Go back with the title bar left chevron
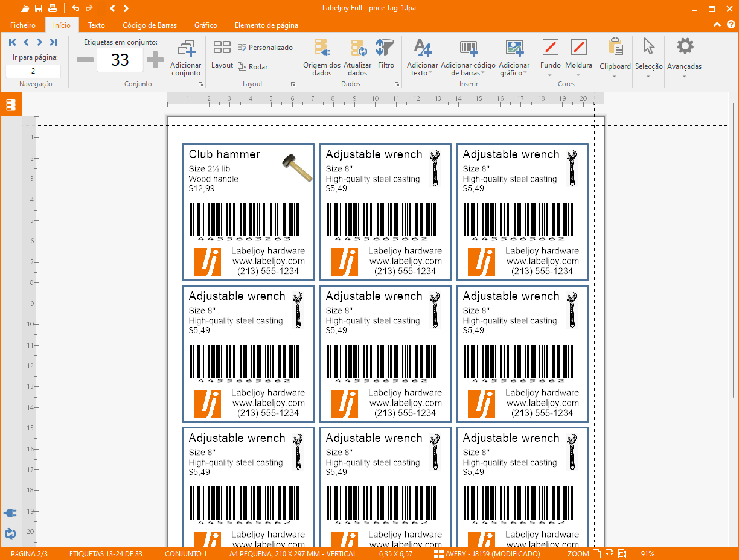This screenshot has width=739, height=560. click(112, 8)
